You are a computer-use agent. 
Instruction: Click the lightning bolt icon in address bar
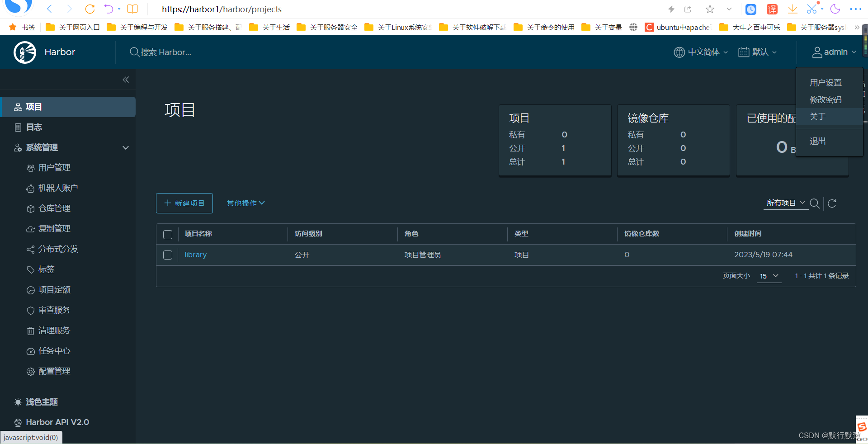[671, 9]
